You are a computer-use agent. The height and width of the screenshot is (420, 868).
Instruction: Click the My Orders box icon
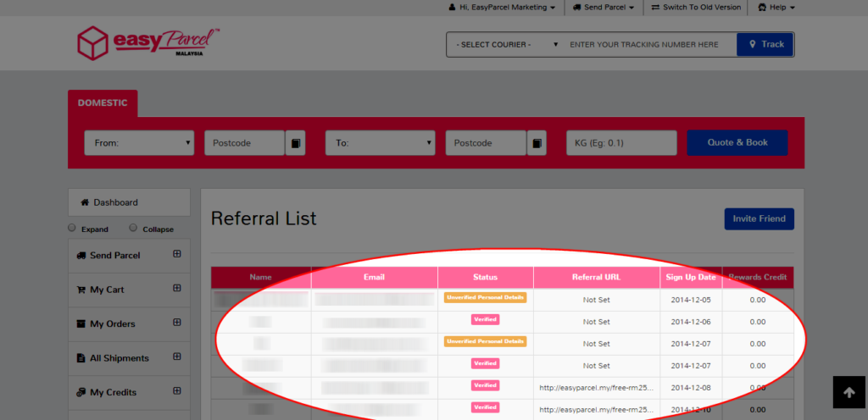coord(81,323)
